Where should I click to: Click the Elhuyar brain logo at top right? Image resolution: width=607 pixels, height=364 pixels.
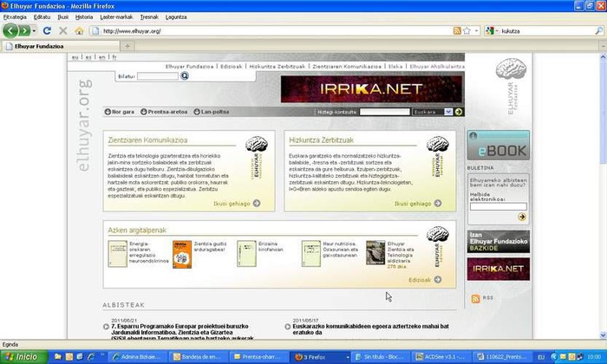click(x=511, y=68)
